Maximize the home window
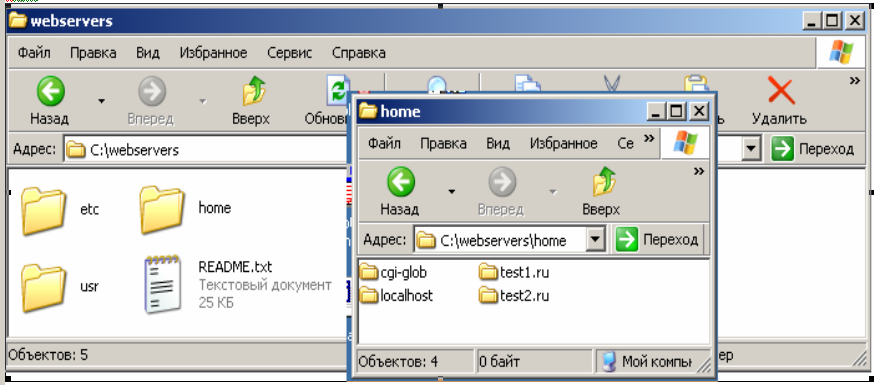874x385 pixels. pyautogui.click(x=677, y=111)
